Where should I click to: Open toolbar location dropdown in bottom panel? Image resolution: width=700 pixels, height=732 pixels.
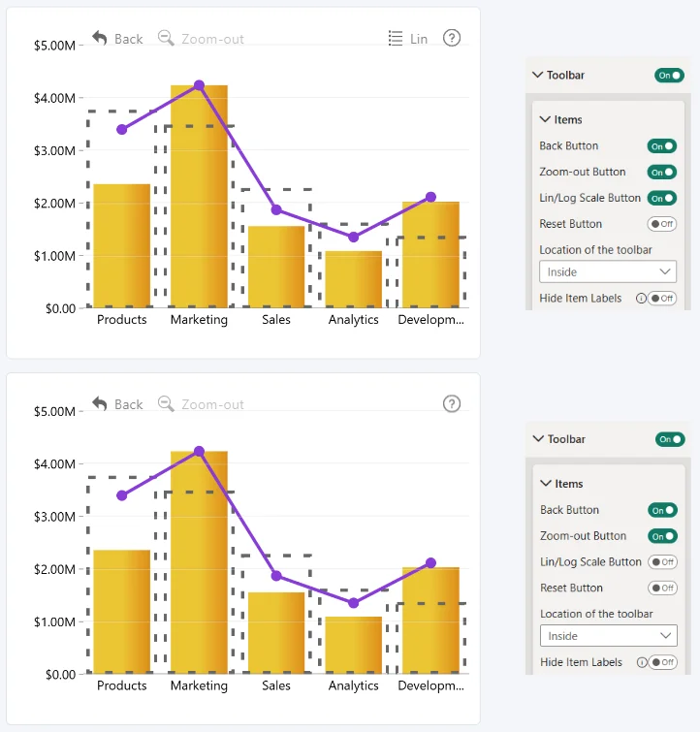pos(609,636)
